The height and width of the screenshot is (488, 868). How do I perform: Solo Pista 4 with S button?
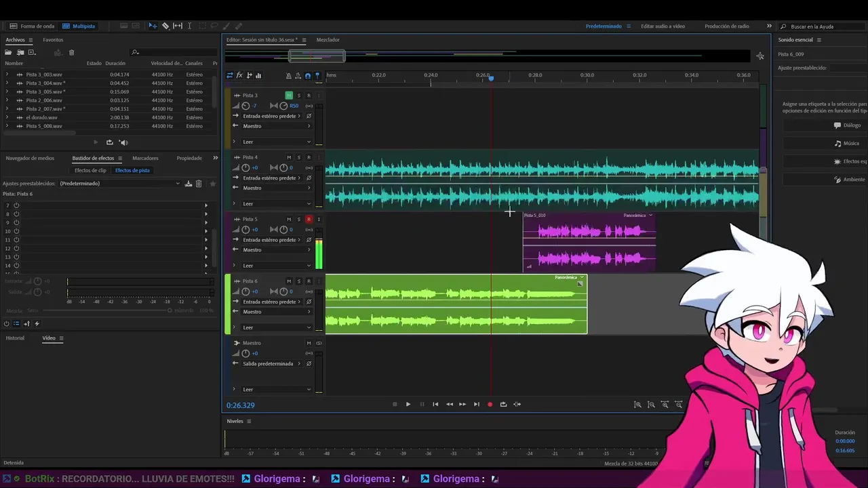point(298,157)
